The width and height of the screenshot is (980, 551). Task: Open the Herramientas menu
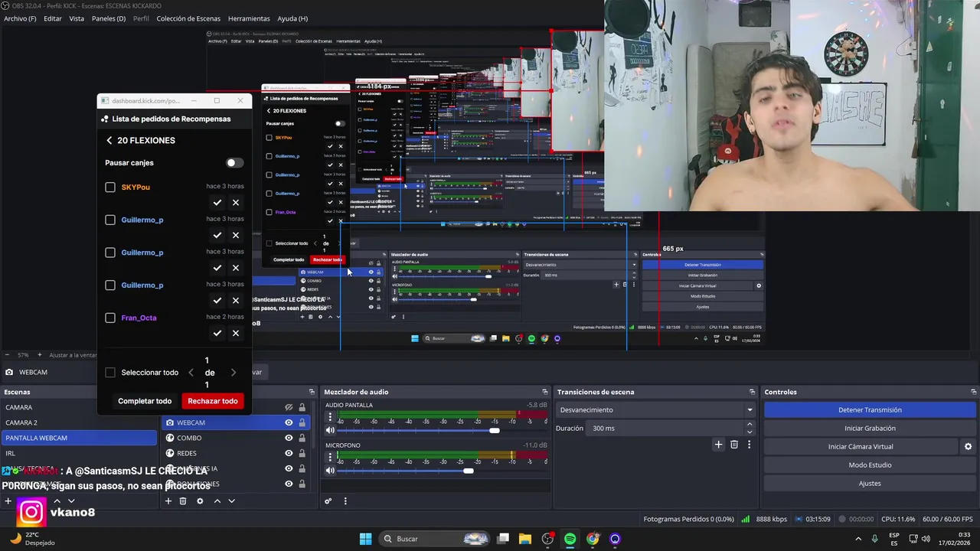click(x=249, y=18)
